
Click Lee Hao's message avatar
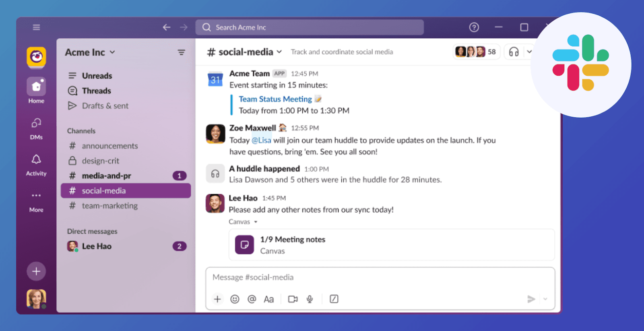215,203
